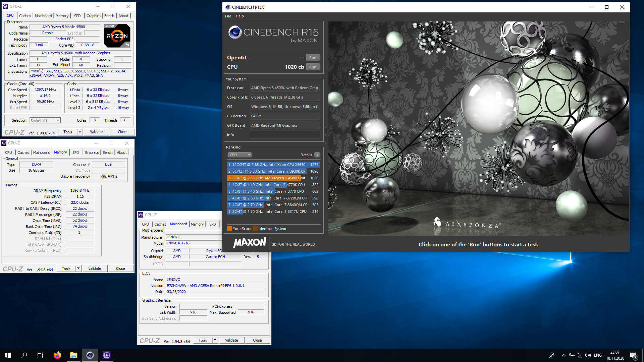Click Close button in top CPU-Z window
The height and width of the screenshot is (362, 644).
[x=122, y=132]
